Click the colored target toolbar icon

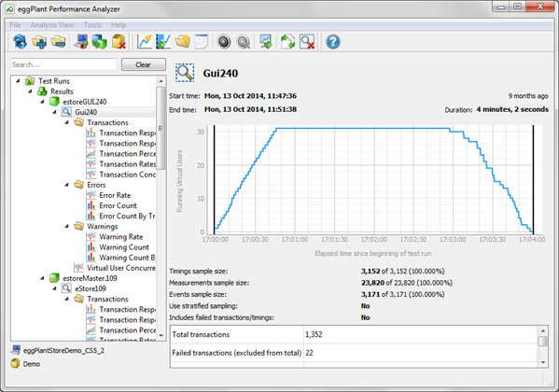pyautogui.click(x=224, y=42)
